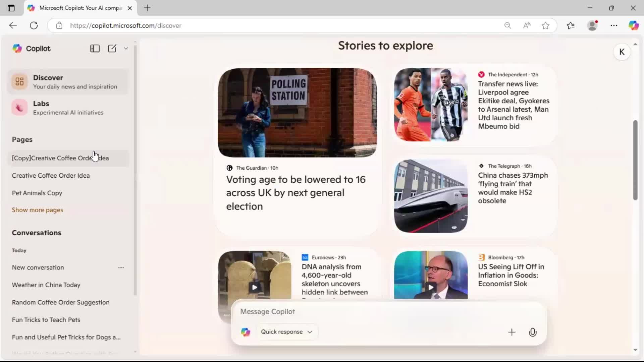The image size is (644, 362).
Task: Go back with browser back arrow
Action: coord(13,25)
